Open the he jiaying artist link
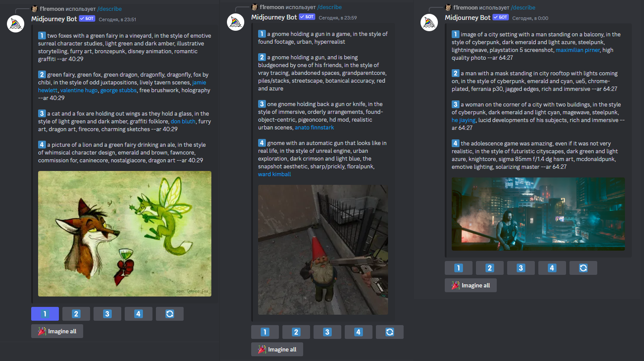 coord(463,120)
